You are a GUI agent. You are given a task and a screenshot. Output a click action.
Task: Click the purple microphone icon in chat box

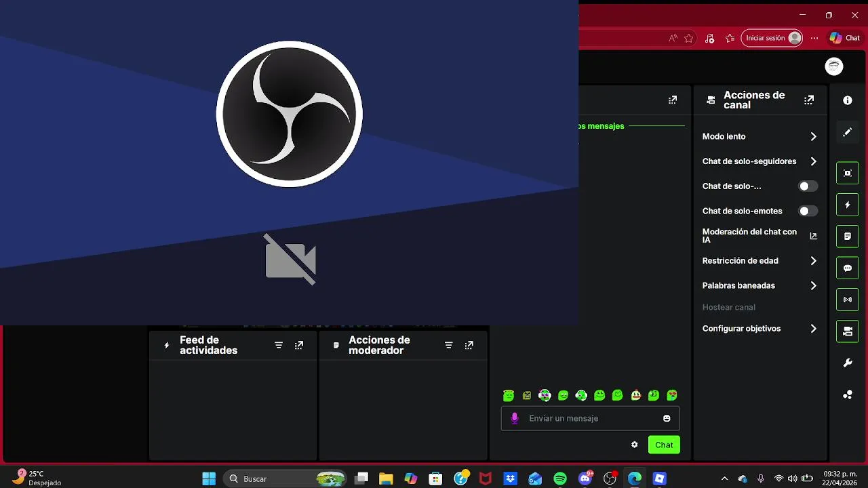pos(515,418)
